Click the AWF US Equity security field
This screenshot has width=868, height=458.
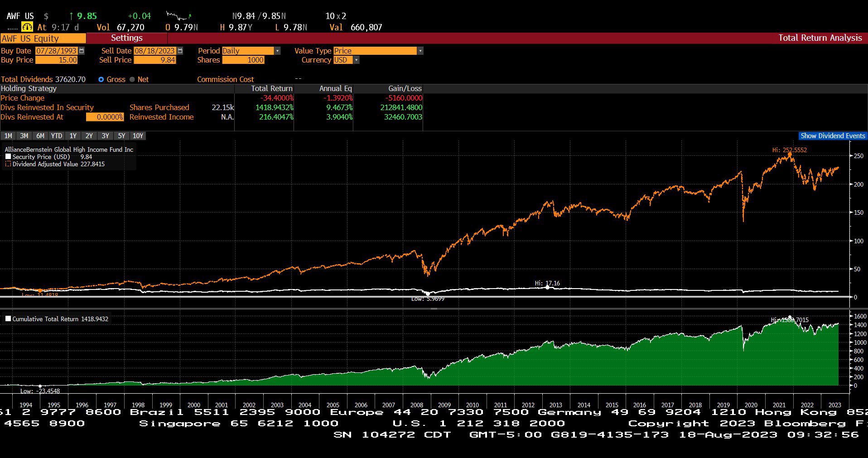tap(43, 39)
